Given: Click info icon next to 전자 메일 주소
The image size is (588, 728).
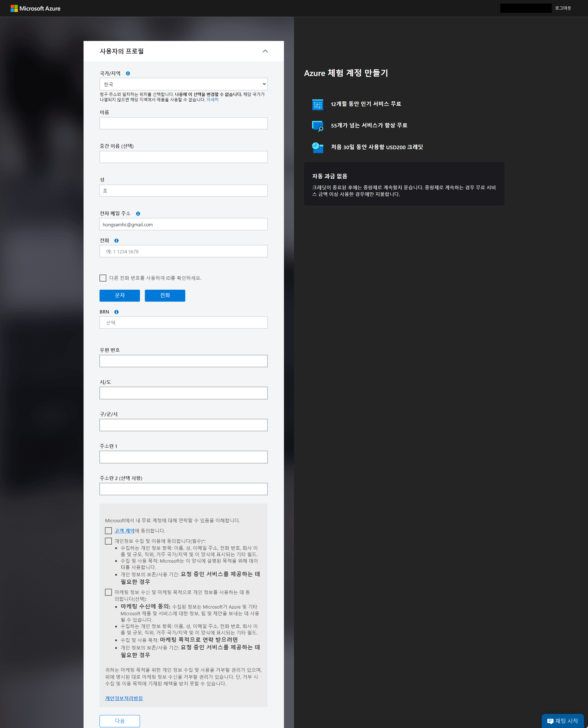Looking at the screenshot, I should click(x=138, y=214).
